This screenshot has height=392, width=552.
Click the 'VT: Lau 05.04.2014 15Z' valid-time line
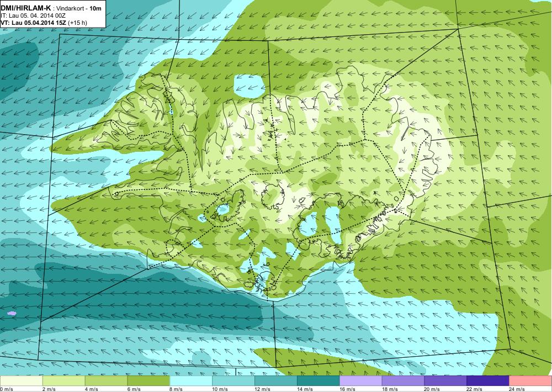point(33,23)
